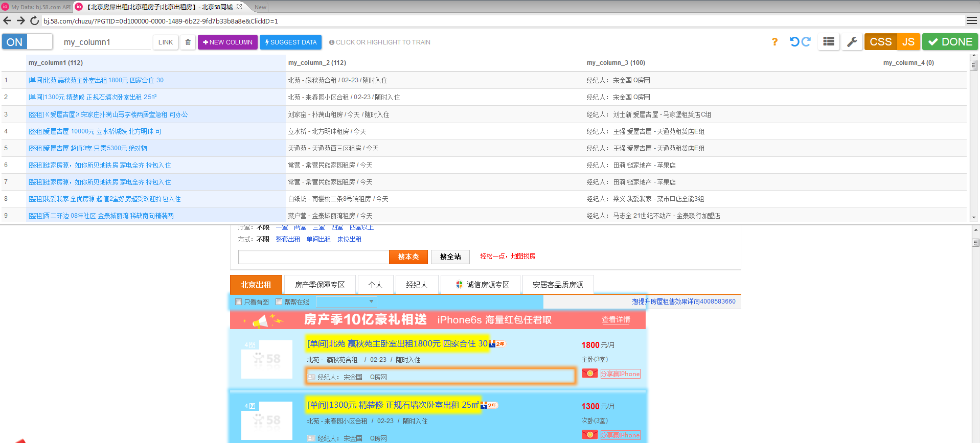
Task: Select the 诚信房源专区 tab
Action: click(x=481, y=285)
